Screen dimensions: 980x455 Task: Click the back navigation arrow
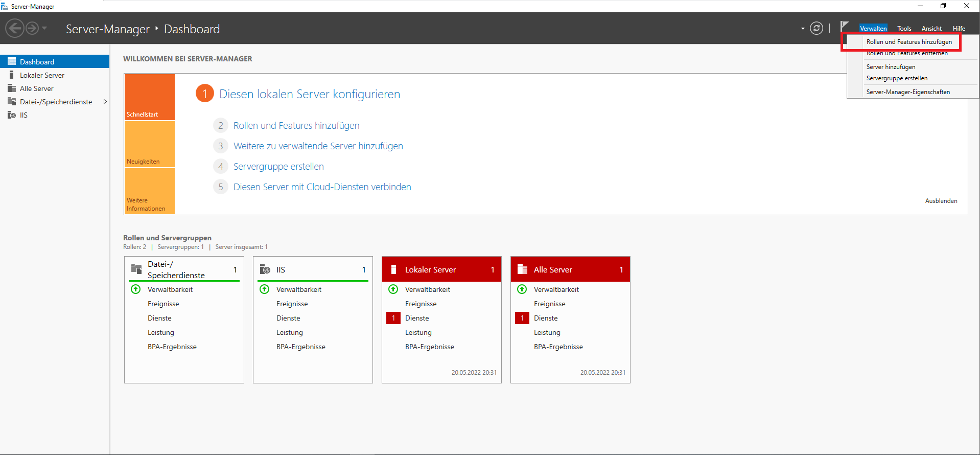pos(15,28)
